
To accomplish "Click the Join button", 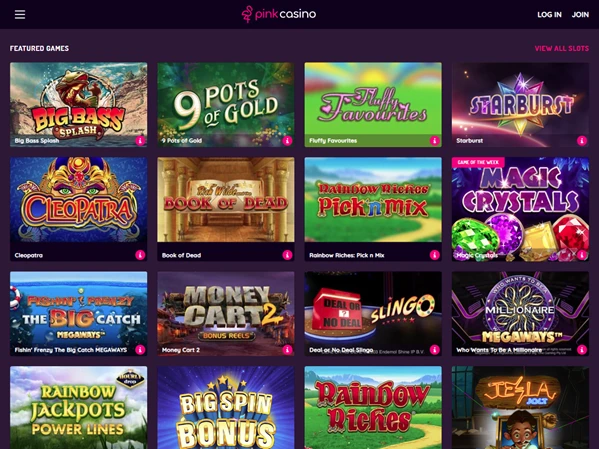I will 580,15.
